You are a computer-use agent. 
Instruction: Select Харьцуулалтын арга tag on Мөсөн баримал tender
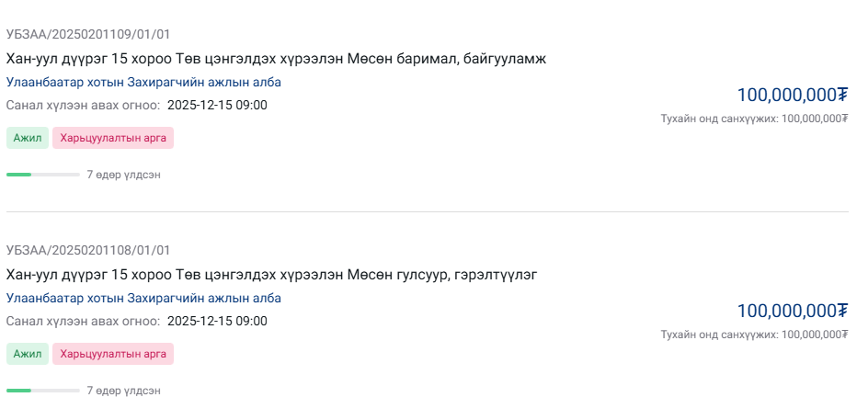(x=113, y=138)
